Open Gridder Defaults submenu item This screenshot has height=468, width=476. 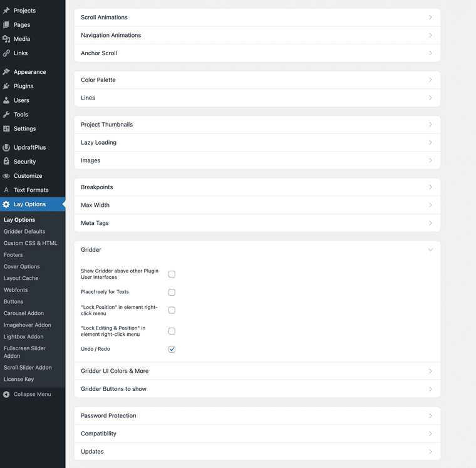[24, 231]
